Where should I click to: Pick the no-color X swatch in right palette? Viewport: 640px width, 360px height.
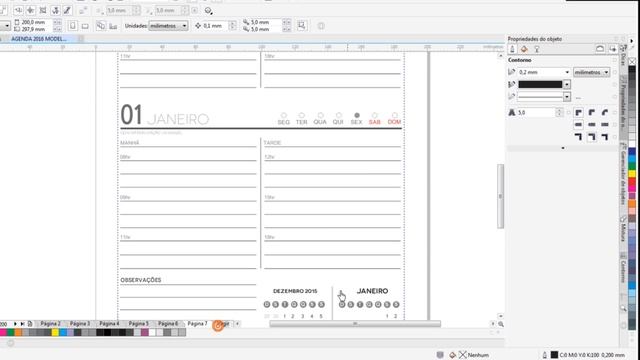pos(632,61)
